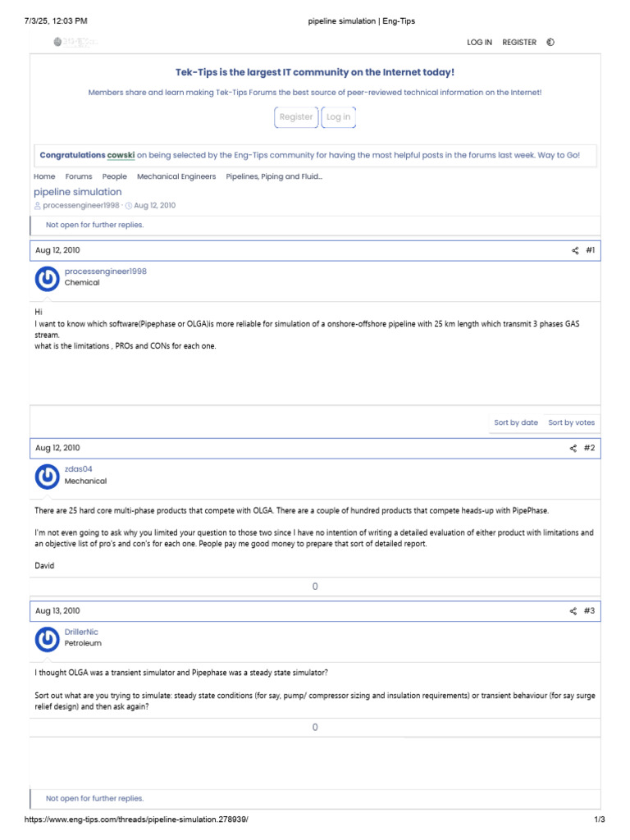Open DrillerNic's avatar icon
The width and height of the screenshot is (630, 840).
pos(48,640)
